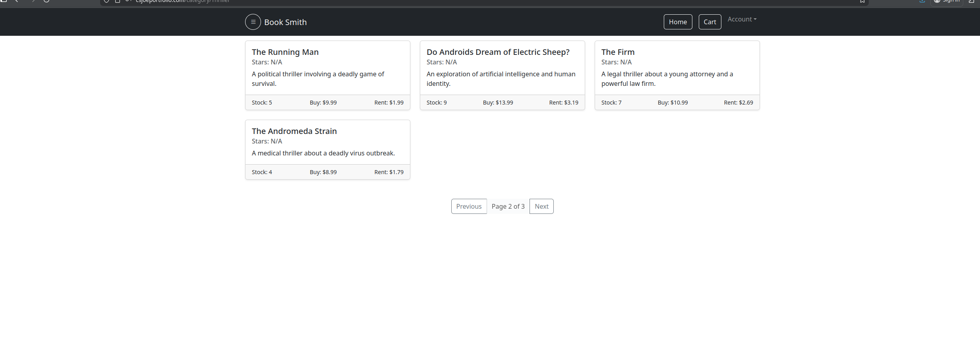This screenshot has width=980, height=355.
Task: Open the hamburger menu icon beside Book Smith
Action: pos(253,22)
